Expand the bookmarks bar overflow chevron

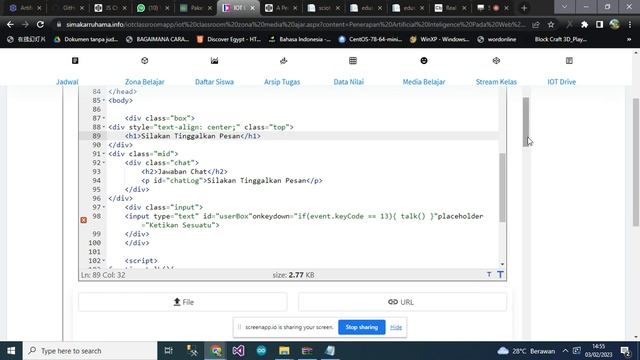pos(629,40)
